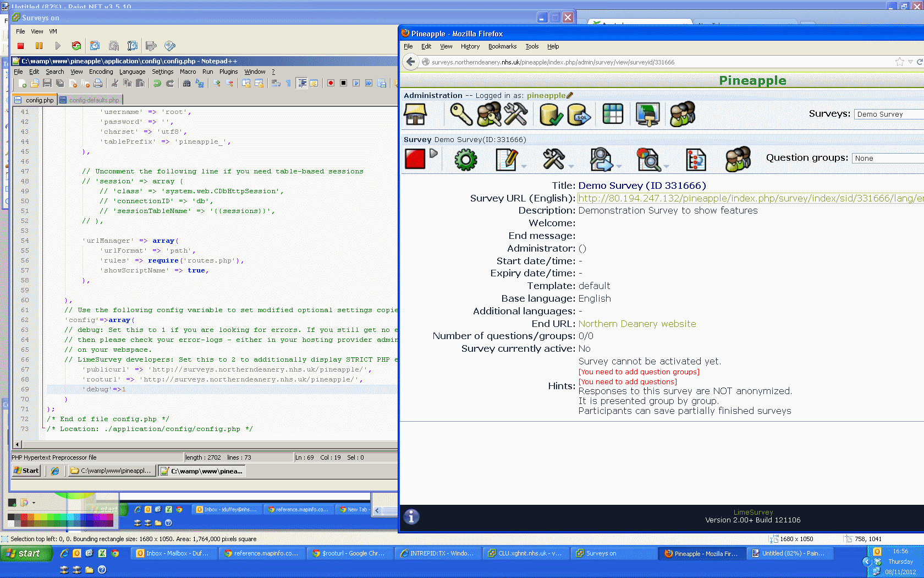
Task: Open the template editor monitor icon
Action: [647, 114]
